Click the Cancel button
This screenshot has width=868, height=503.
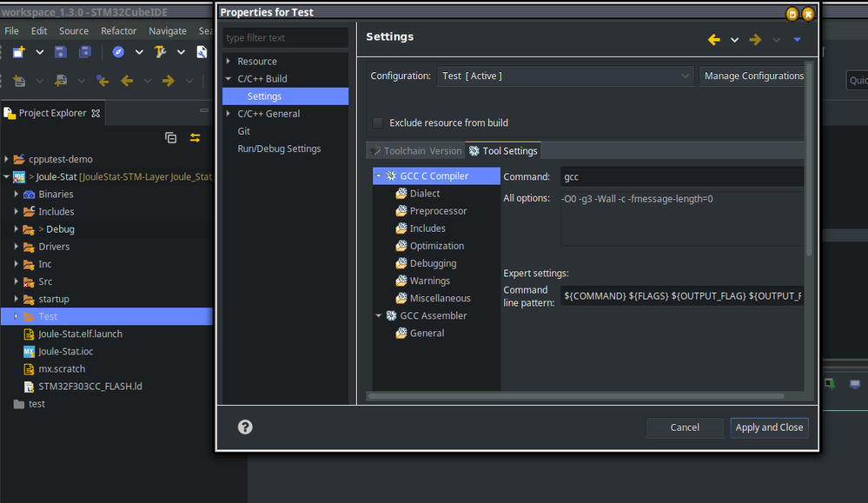tap(685, 427)
